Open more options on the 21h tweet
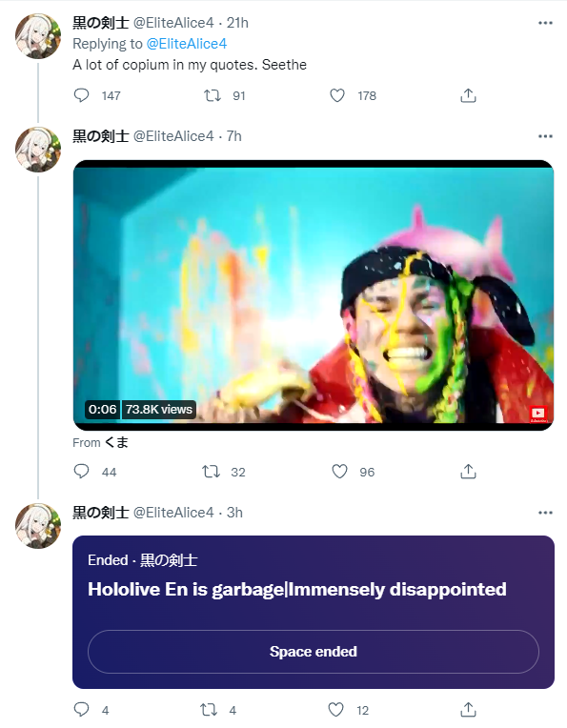Image resolution: width=567 pixels, height=728 pixels. click(x=545, y=23)
